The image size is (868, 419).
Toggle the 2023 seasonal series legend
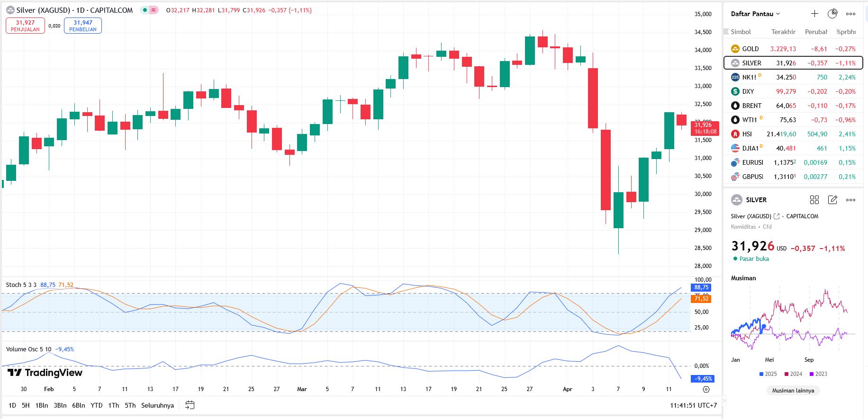coord(818,374)
